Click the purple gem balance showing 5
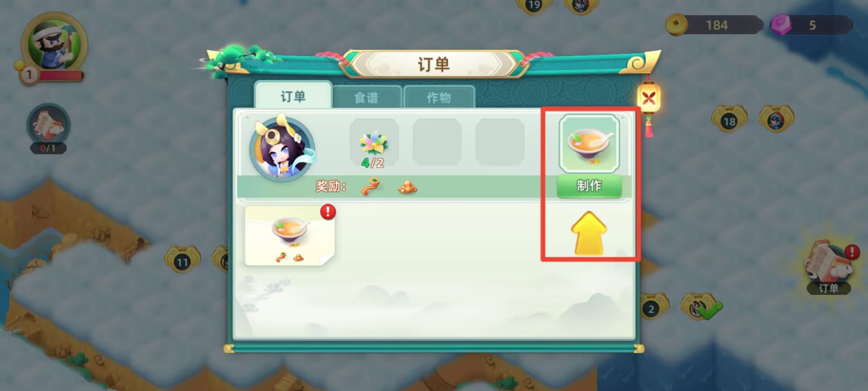The width and height of the screenshot is (868, 391). pyautogui.click(x=811, y=25)
